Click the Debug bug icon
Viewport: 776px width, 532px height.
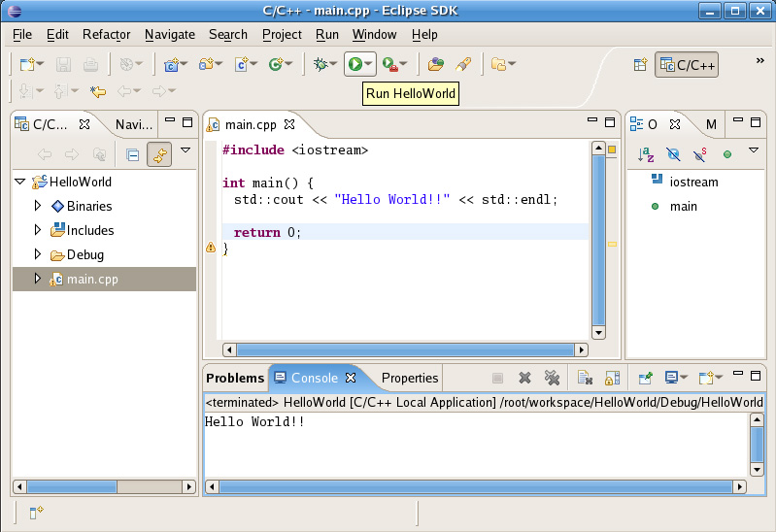point(320,64)
